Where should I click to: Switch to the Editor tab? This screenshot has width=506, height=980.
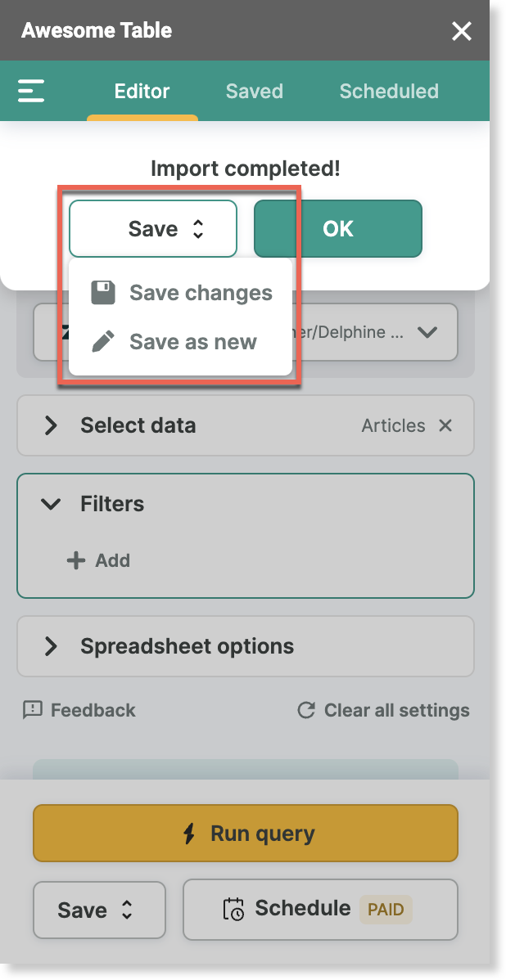click(x=142, y=91)
